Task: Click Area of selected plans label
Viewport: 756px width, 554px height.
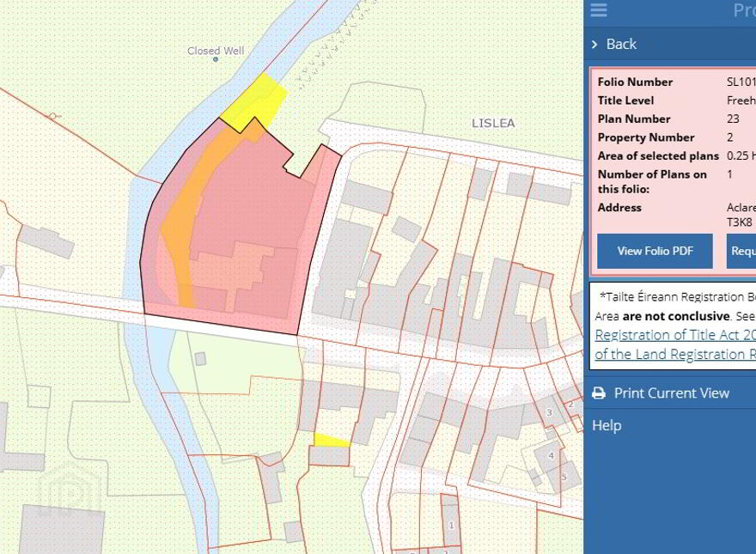Action: [x=658, y=155]
